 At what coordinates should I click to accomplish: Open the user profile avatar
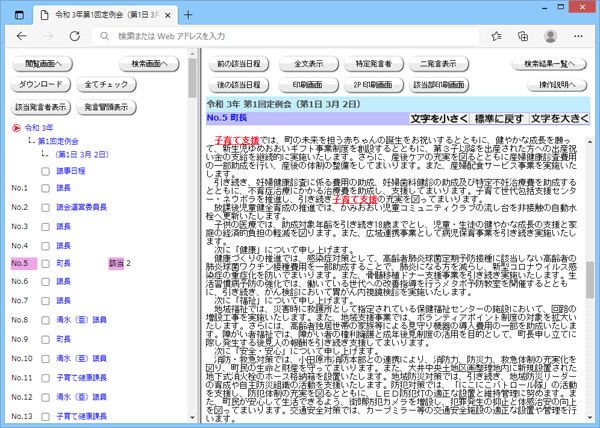click(x=550, y=36)
